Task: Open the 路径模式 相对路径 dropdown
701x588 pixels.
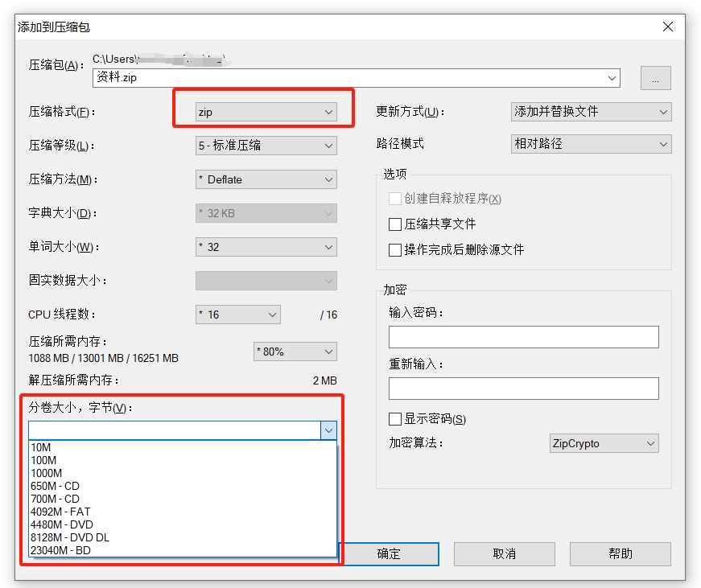Action: pyautogui.click(x=591, y=144)
